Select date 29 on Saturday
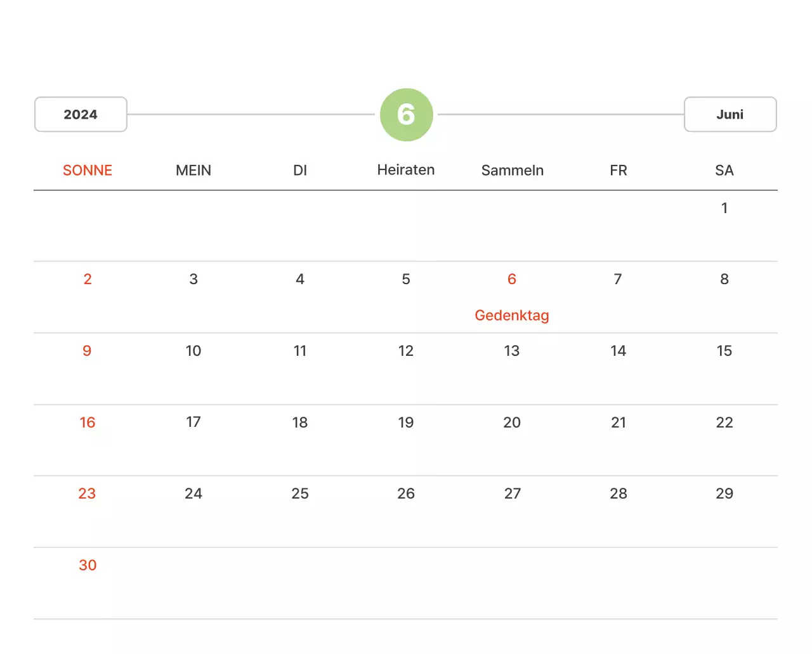 [724, 494]
